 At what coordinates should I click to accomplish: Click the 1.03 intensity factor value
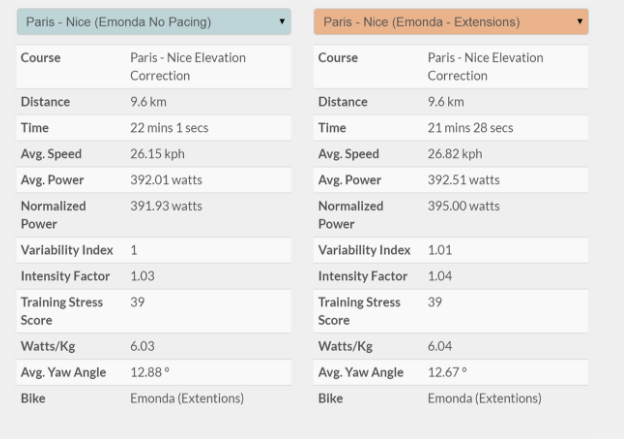click(142, 276)
